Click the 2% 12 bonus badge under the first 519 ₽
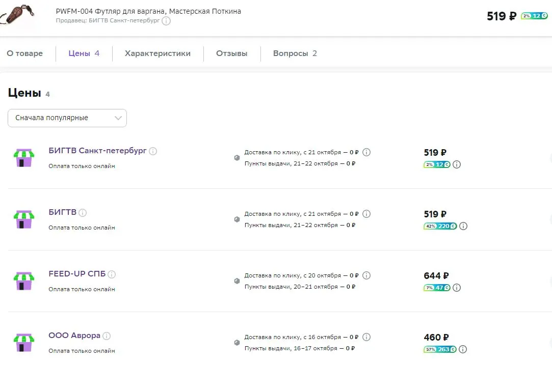The height and width of the screenshot is (392, 552). [x=437, y=164]
